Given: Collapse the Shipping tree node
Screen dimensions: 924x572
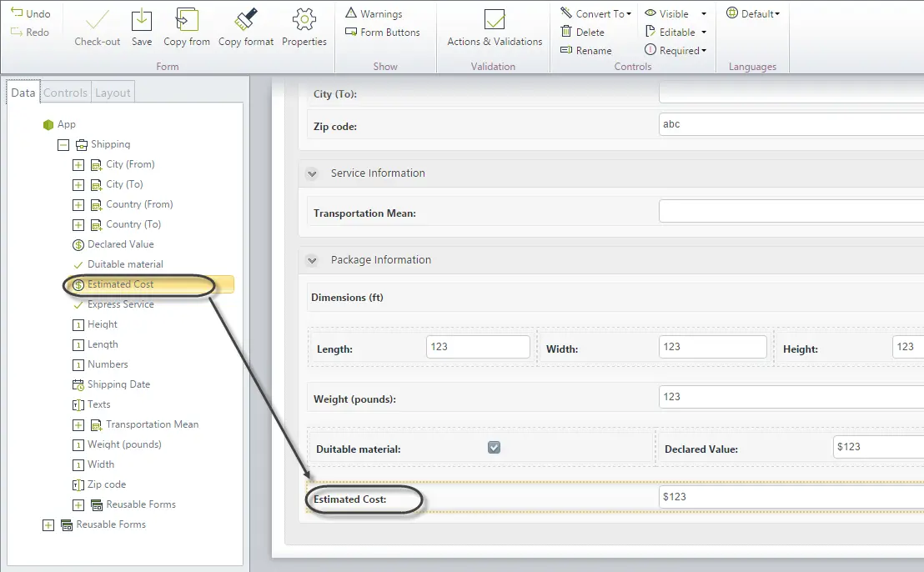Looking at the screenshot, I should pyautogui.click(x=63, y=145).
